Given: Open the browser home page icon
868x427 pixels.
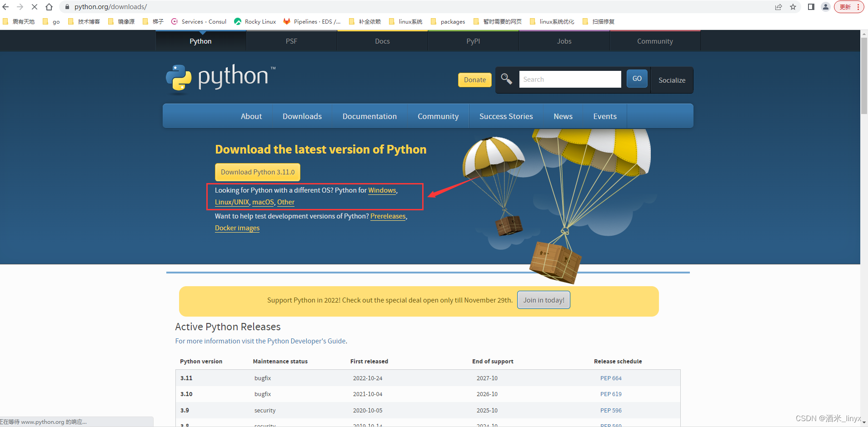Looking at the screenshot, I should (49, 7).
